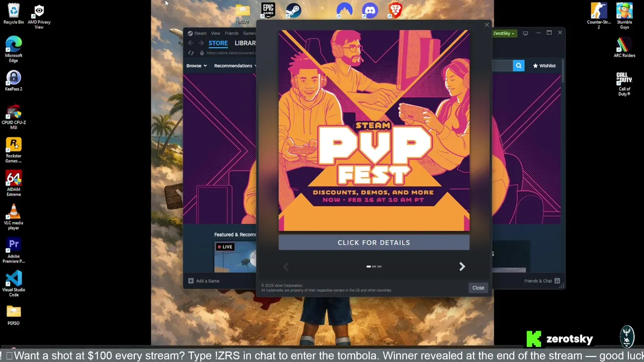Click Steam forward navigation arrow
Image resolution: width=644 pixels, height=362 pixels.
[x=201, y=43]
